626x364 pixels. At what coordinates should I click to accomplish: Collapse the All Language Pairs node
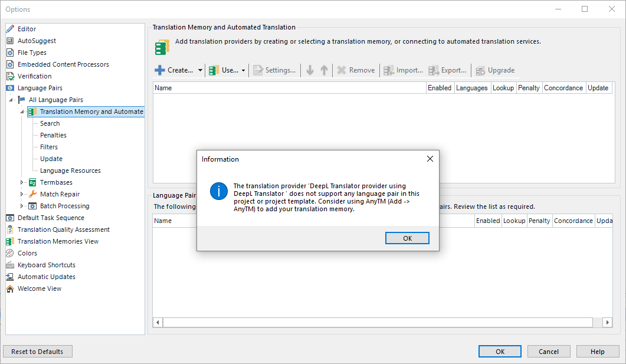pyautogui.click(x=11, y=100)
